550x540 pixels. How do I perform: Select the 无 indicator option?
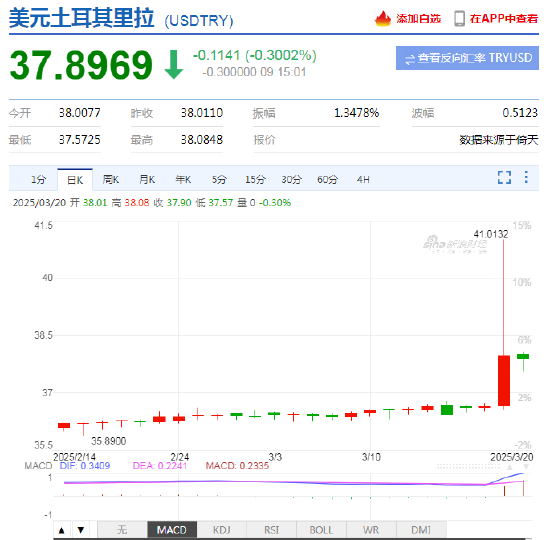point(122,530)
